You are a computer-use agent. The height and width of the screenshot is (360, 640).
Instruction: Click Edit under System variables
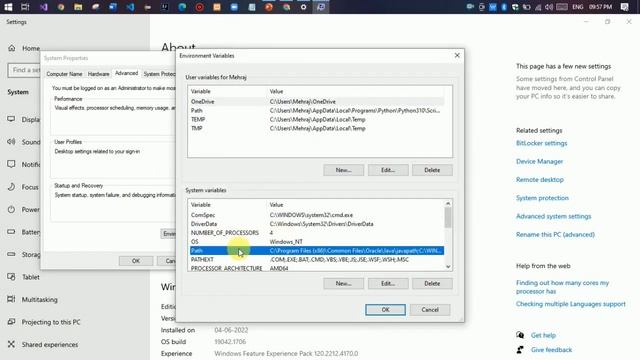(x=388, y=283)
